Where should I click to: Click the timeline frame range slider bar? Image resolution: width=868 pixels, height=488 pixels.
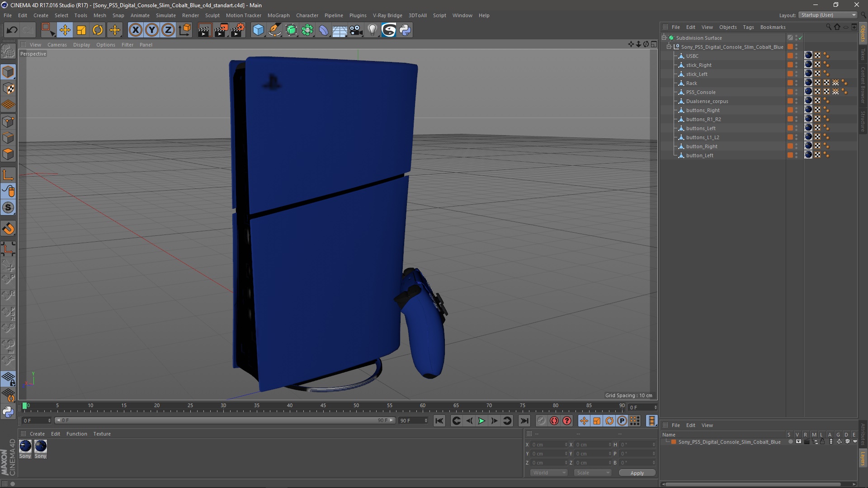[225, 421]
